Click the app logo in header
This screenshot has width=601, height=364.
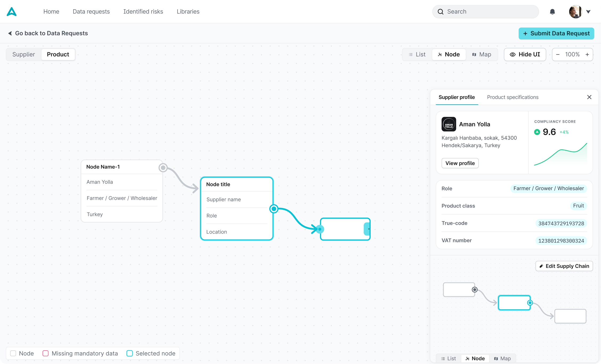click(12, 12)
